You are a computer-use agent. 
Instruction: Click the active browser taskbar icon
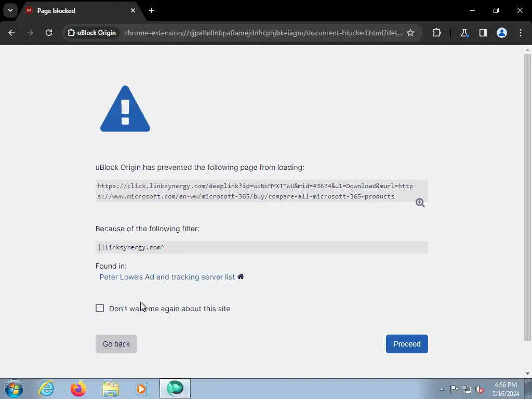point(175,389)
